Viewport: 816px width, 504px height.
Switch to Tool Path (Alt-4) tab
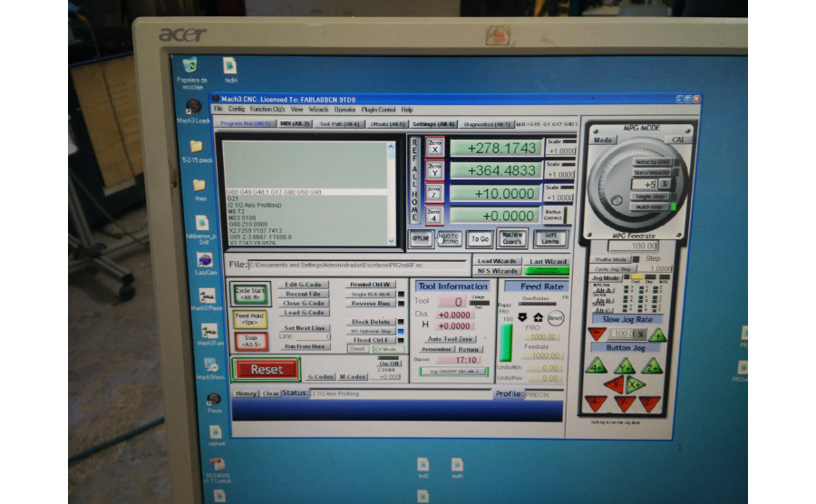pyautogui.click(x=339, y=124)
